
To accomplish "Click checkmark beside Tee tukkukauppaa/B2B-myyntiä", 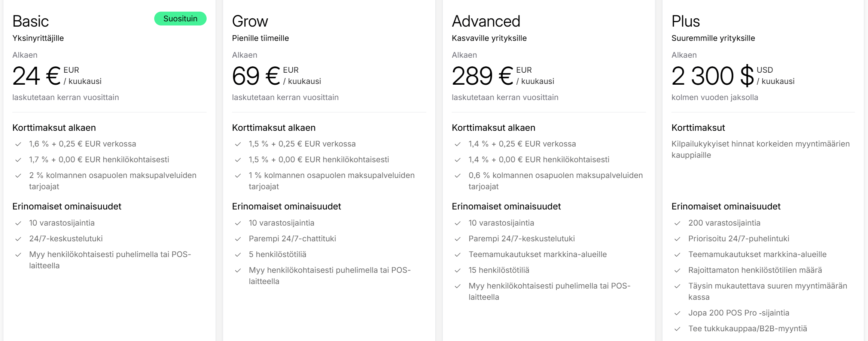I will [677, 329].
